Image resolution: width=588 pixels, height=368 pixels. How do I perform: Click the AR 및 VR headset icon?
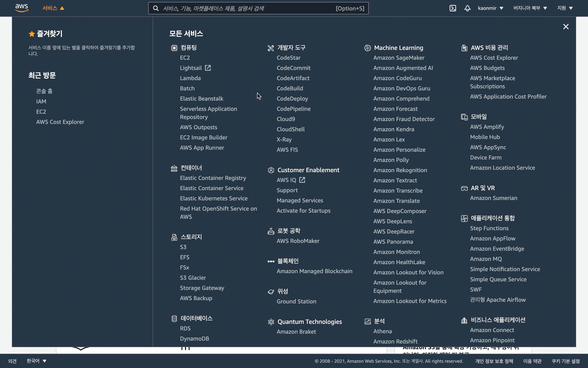[464, 188]
